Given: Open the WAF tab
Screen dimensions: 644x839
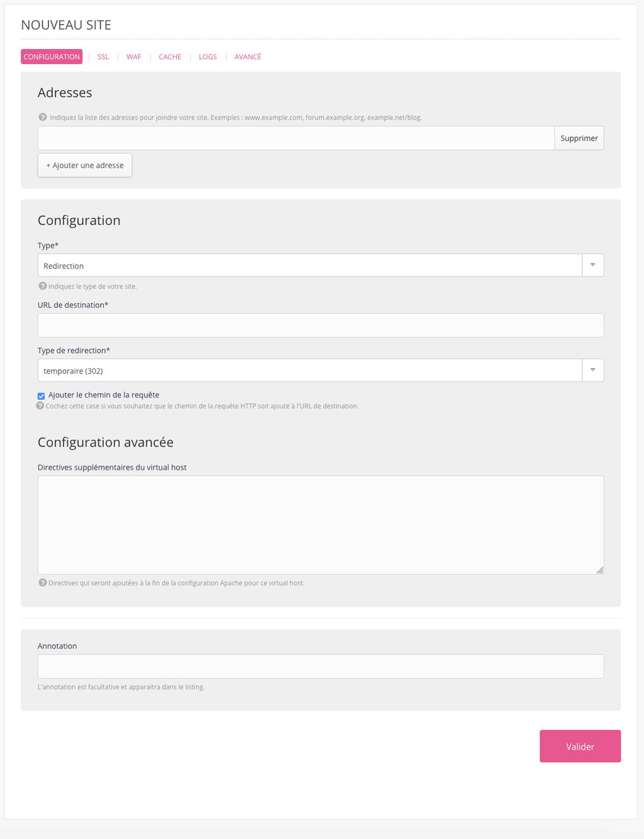Looking at the screenshot, I should 134,57.
